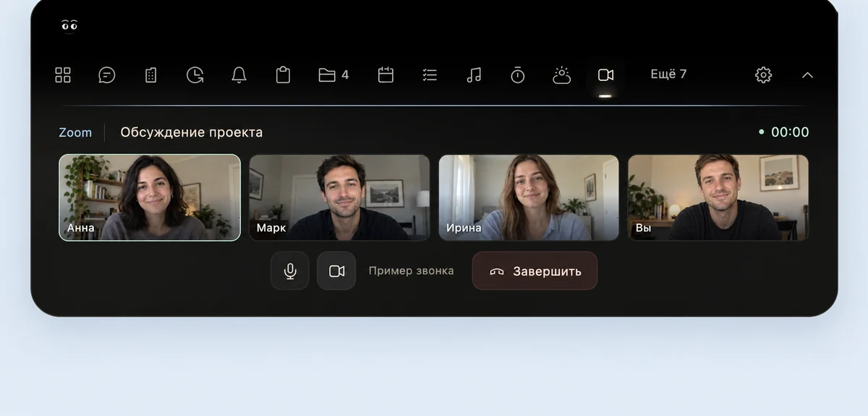This screenshot has width=868, height=416.
Task: Select the video camera tab in toolbar
Action: 605,75
